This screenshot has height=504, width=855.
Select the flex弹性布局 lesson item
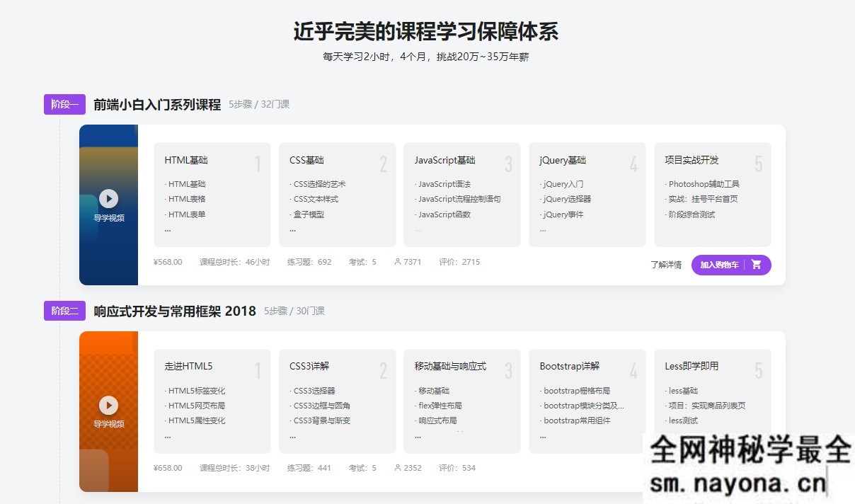pos(440,406)
